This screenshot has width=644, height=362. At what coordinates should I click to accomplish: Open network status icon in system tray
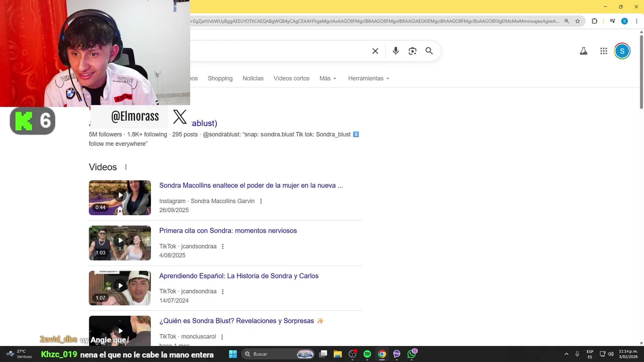pyautogui.click(x=602, y=354)
